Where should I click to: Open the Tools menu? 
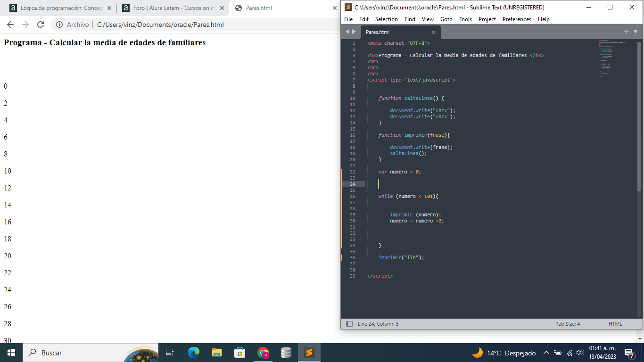click(x=466, y=19)
